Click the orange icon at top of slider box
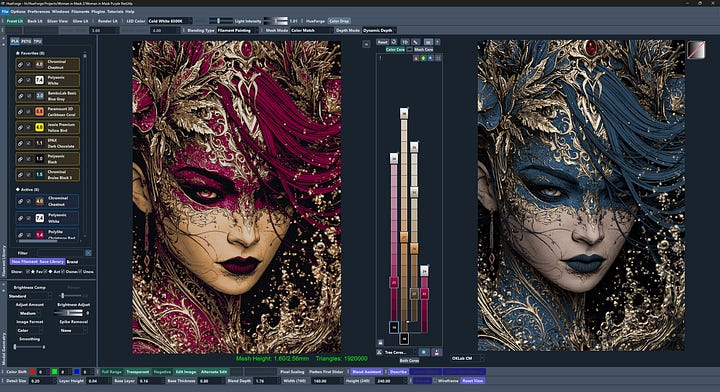Viewport: 720px width, 392px height. (x=416, y=58)
